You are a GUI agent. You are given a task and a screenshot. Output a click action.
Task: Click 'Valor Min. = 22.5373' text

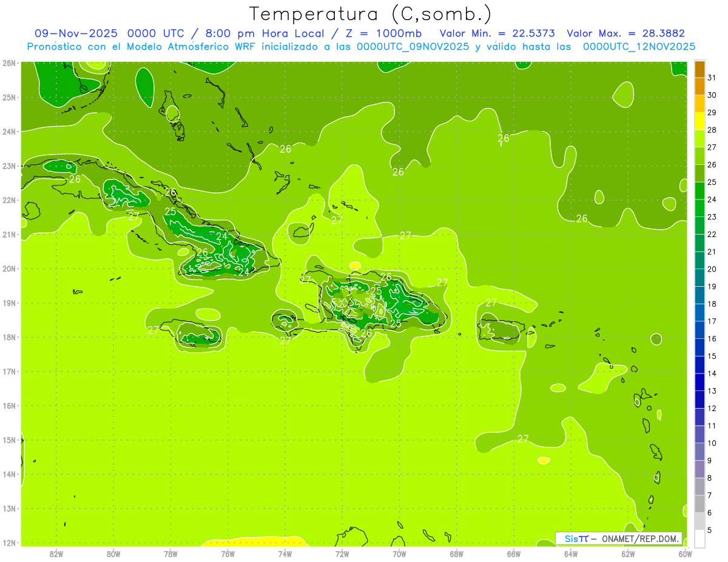pyautogui.click(x=497, y=33)
